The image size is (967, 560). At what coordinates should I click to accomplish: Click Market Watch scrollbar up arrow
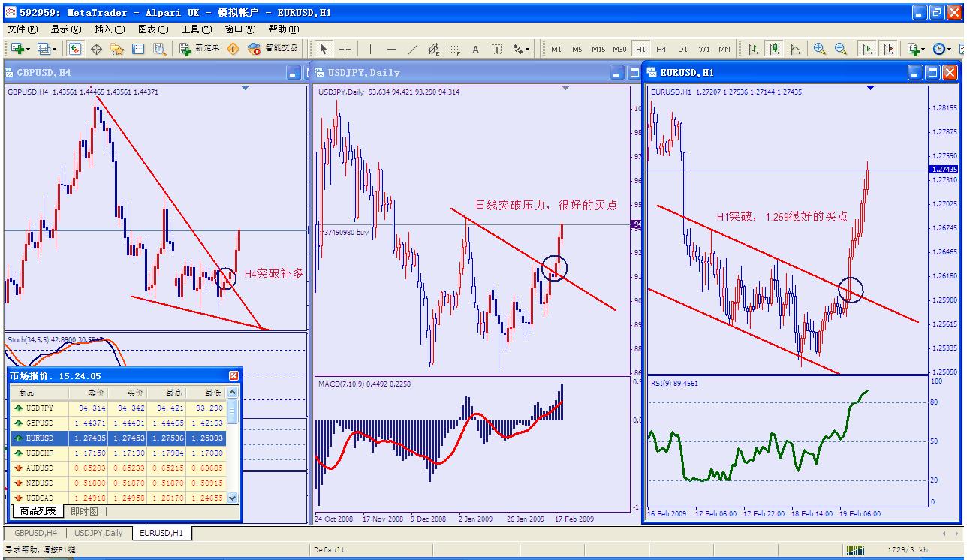point(233,392)
